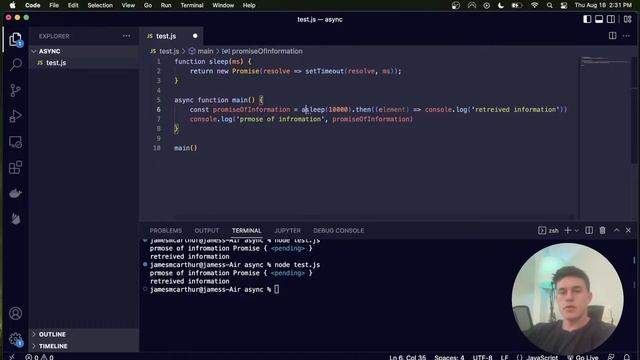Open macOS Control Center icon
640x360 pixels.
click(x=564, y=5)
